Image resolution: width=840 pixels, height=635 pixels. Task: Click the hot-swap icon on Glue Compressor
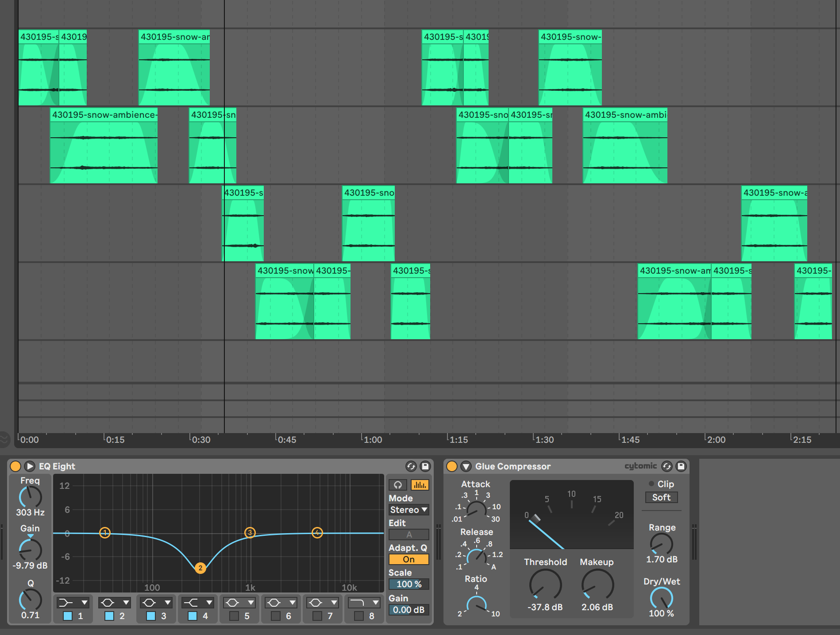[x=667, y=466]
